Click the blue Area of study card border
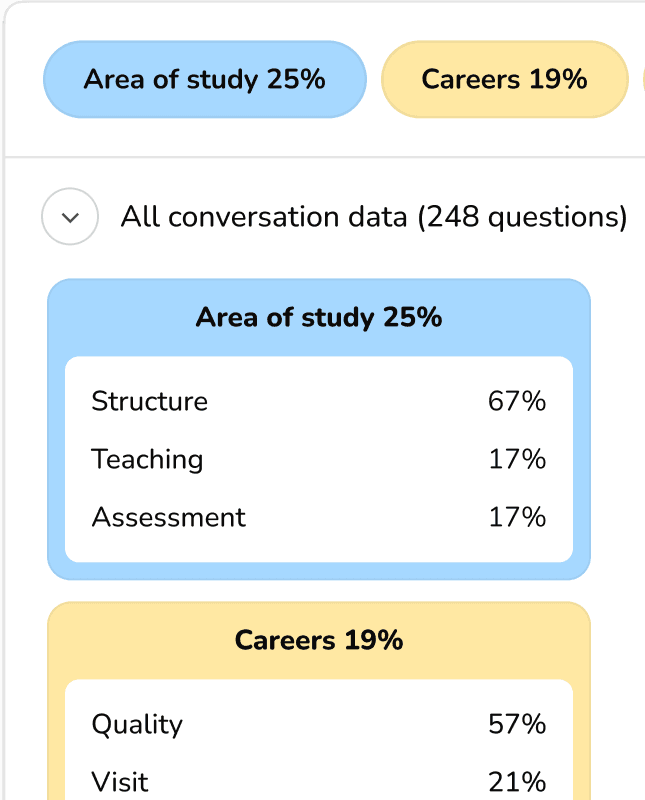The height and width of the screenshot is (800, 645). [x=56, y=429]
